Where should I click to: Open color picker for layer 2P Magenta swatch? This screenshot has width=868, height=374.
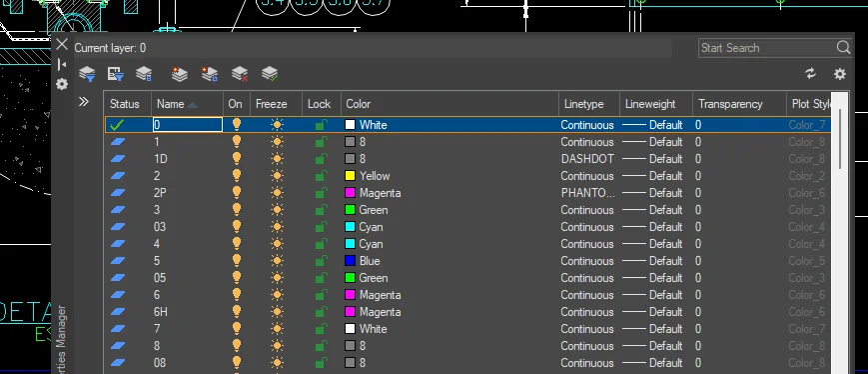pyautogui.click(x=350, y=193)
